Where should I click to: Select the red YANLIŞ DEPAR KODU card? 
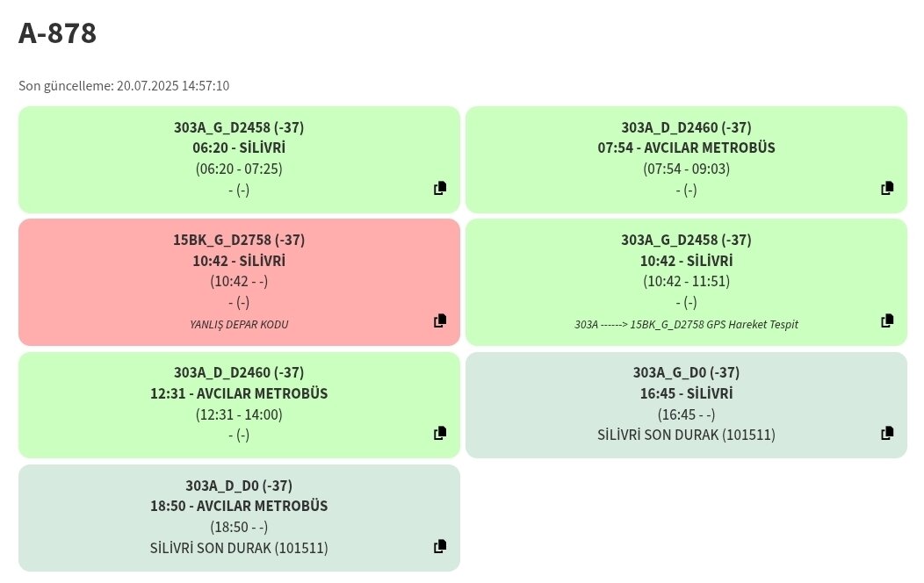click(x=239, y=282)
